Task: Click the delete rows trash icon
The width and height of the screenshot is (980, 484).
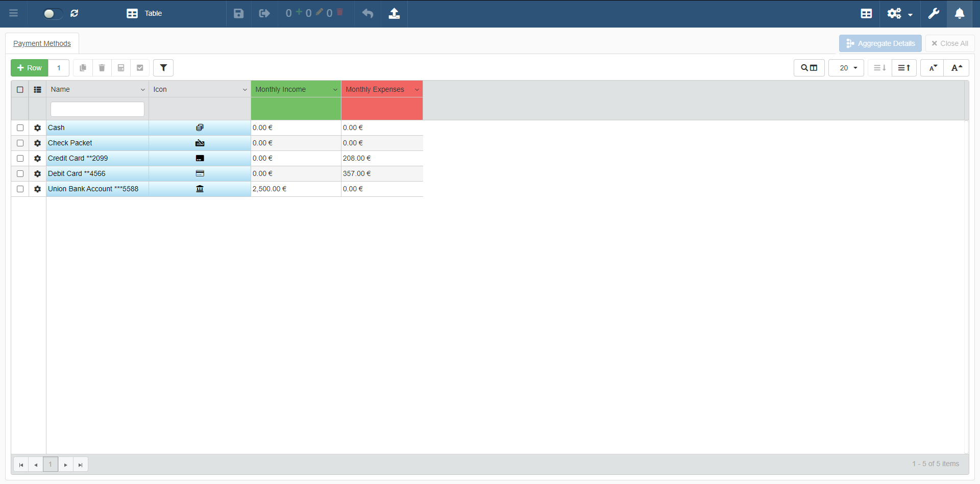Action: coord(102,68)
